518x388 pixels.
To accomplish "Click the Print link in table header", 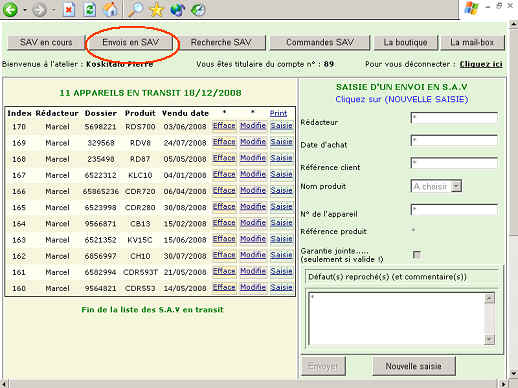I will (278, 113).
